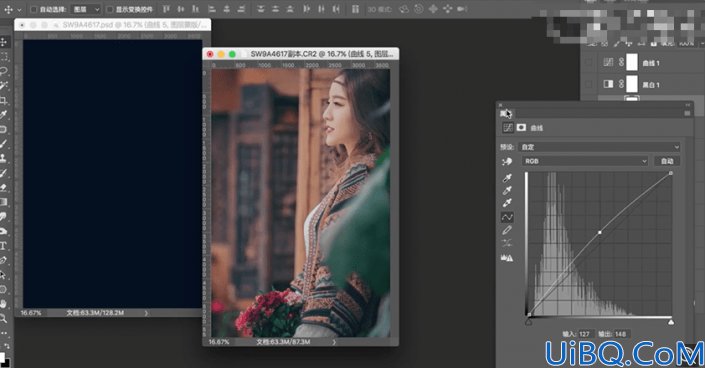Click the on-image adjustment hand icon

point(507,161)
